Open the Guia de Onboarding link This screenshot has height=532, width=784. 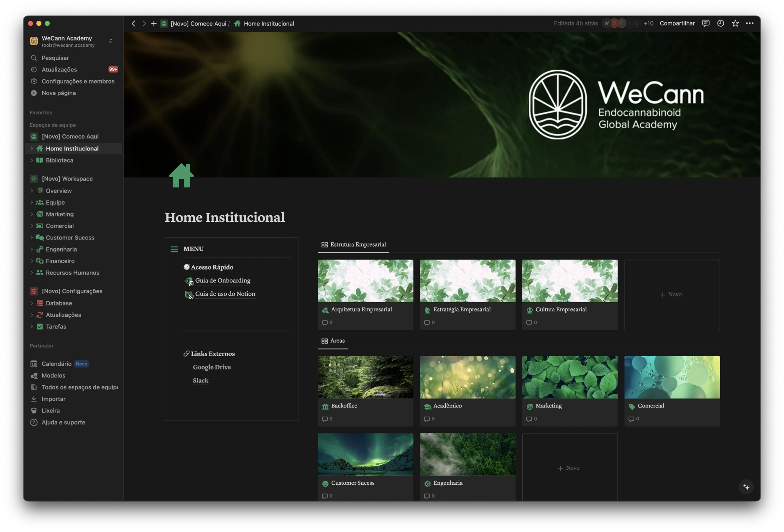click(x=222, y=281)
